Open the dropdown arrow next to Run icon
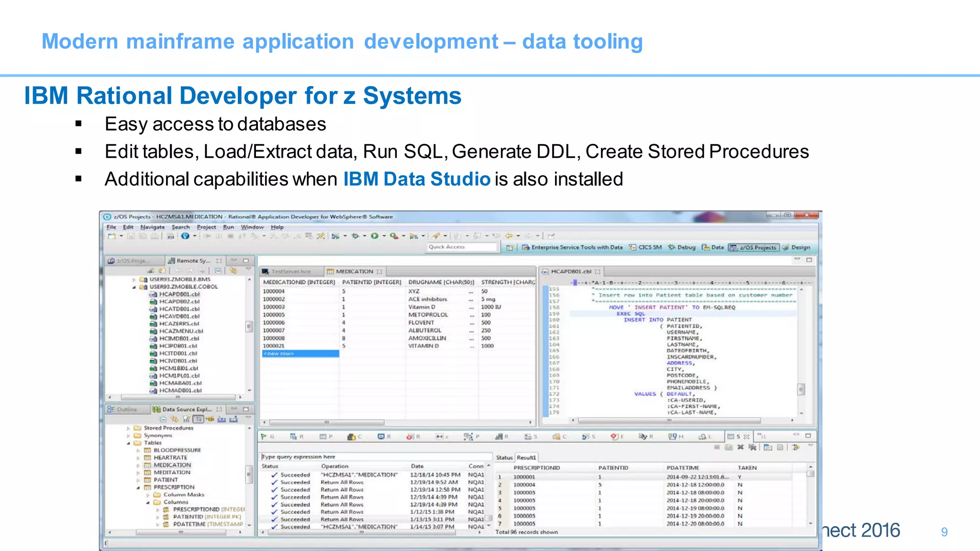This screenshot has width=980, height=551. (384, 236)
